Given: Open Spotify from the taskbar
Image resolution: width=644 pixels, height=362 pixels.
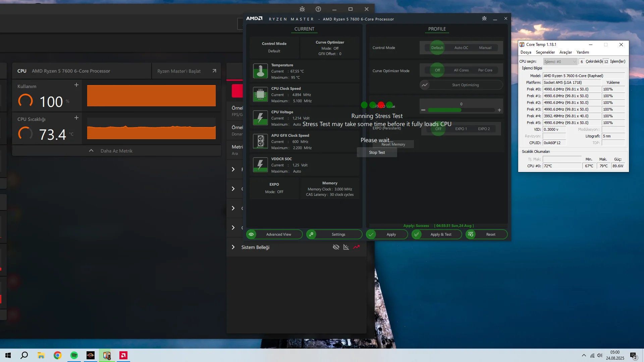Looking at the screenshot, I should click(74, 355).
